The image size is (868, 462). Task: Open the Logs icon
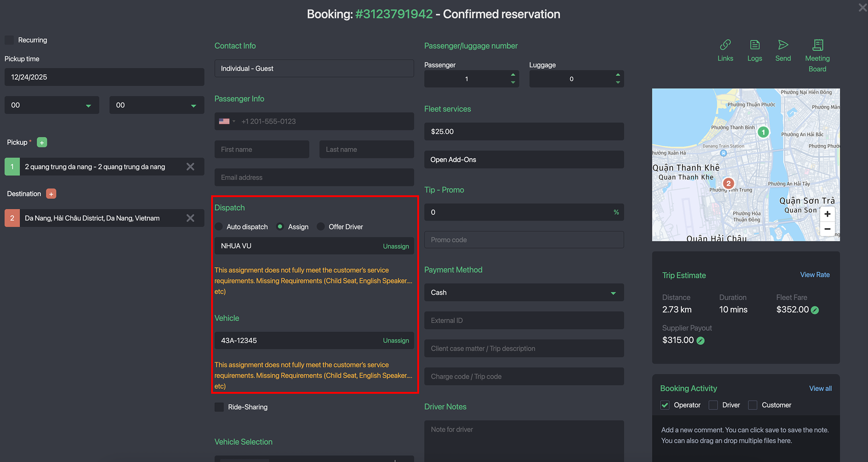[x=755, y=45]
